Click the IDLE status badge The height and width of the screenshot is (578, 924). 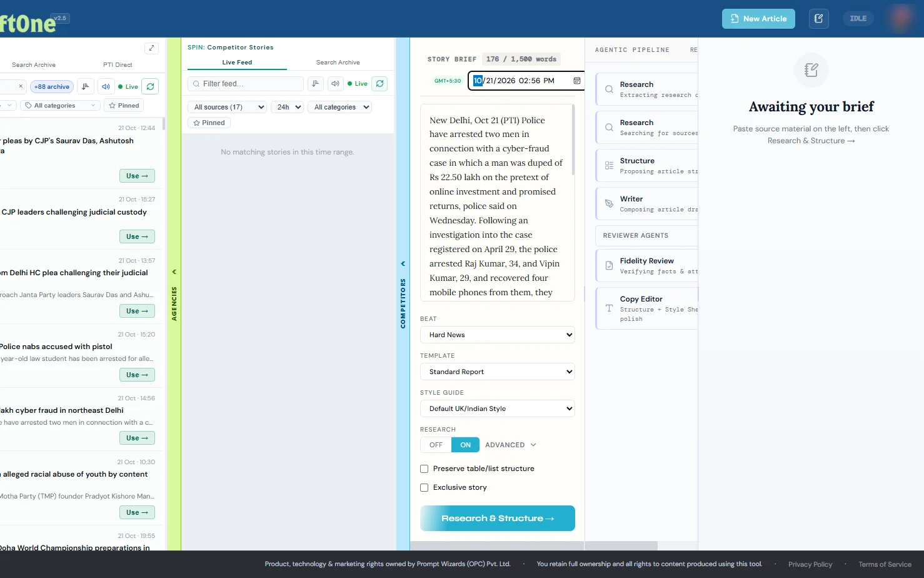pyautogui.click(x=858, y=19)
